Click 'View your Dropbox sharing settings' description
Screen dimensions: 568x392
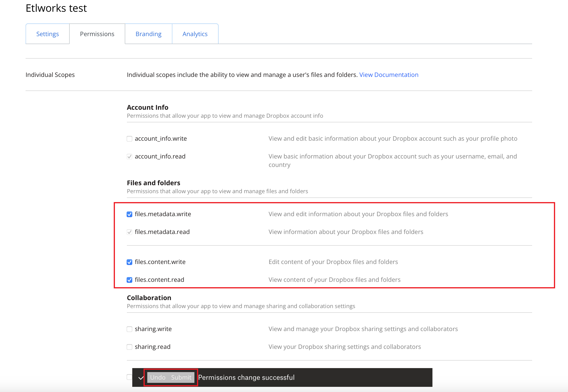[x=345, y=347]
